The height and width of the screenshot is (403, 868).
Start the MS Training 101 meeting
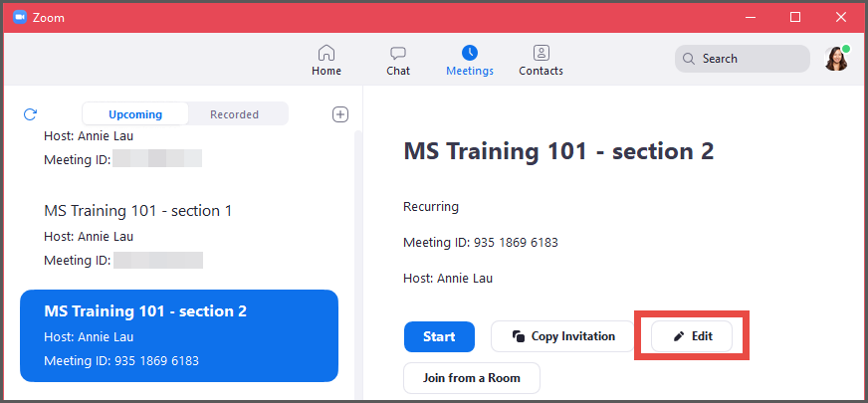click(439, 336)
